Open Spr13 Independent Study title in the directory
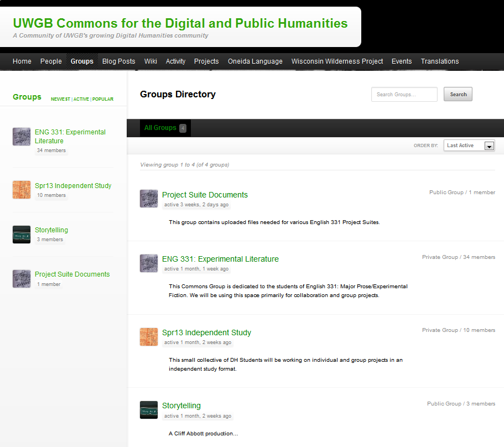This screenshot has height=447, width=504. point(206,332)
